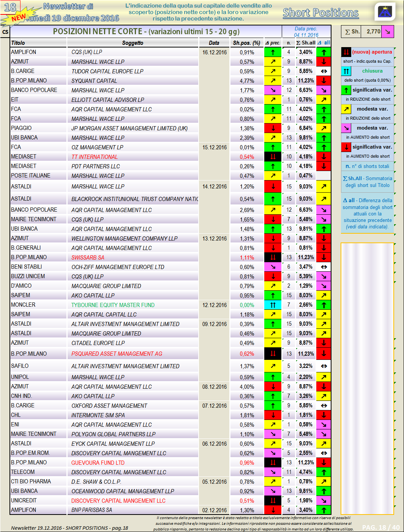Click POSTE ITALIANE row yellow arrow in Δ prec.
The width and height of the screenshot is (404, 532).
pos(273,176)
